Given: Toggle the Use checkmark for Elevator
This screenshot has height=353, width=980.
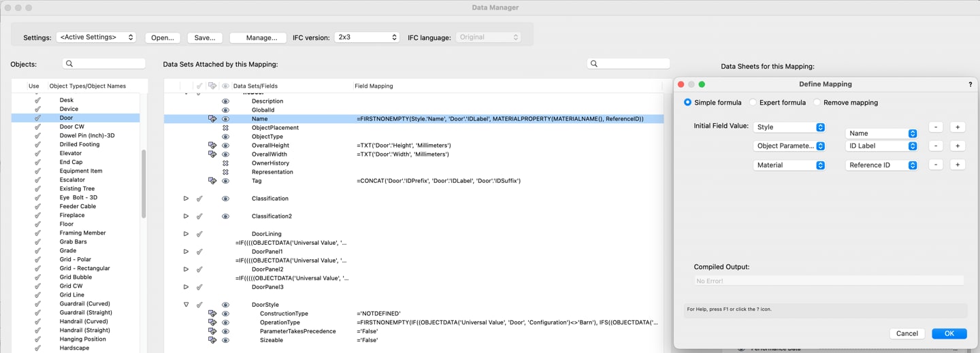Looking at the screenshot, I should pos(38,154).
